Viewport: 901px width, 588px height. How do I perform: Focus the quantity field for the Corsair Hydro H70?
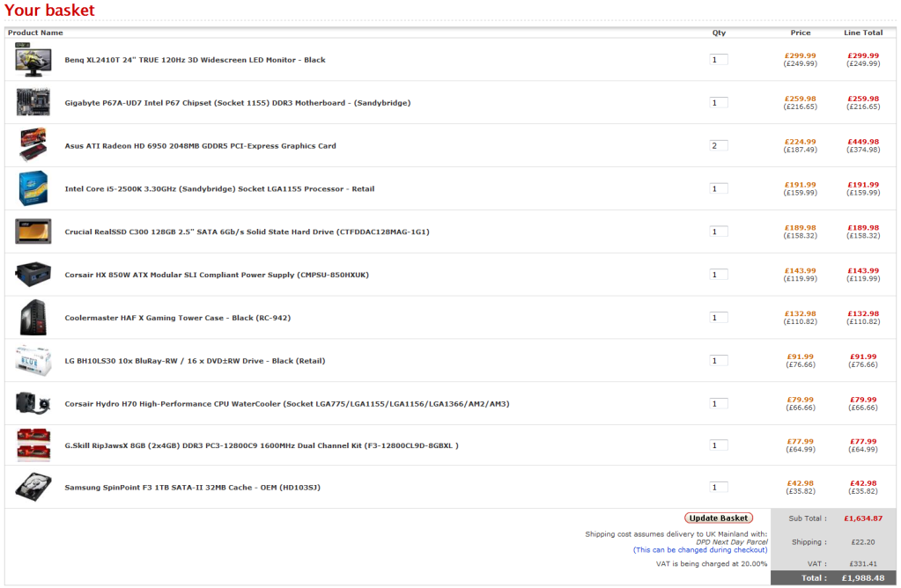point(719,404)
